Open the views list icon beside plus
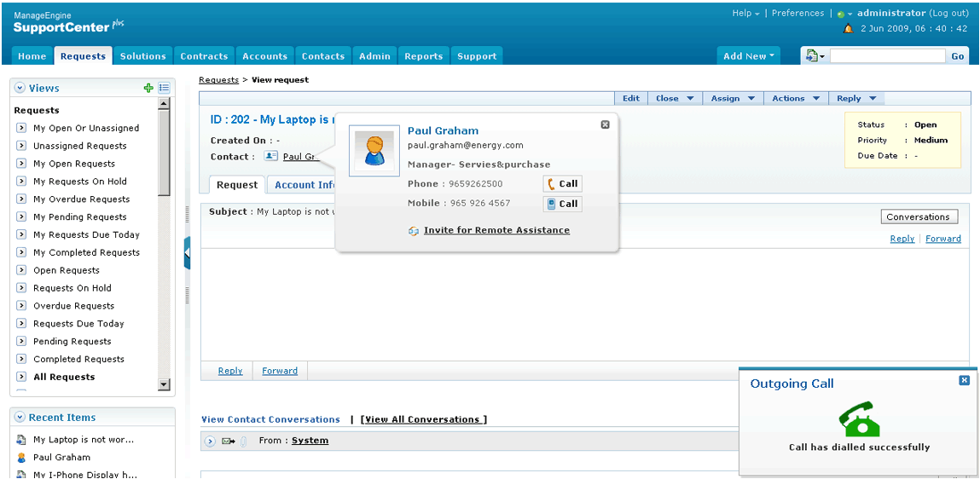Screen dimensions: 980x479 click(164, 88)
